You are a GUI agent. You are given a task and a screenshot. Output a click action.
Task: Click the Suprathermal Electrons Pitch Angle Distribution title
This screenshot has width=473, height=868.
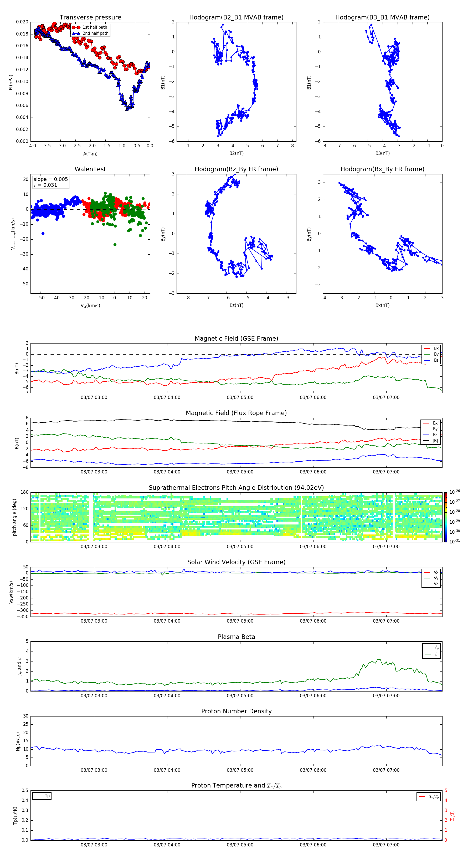pos(236,488)
